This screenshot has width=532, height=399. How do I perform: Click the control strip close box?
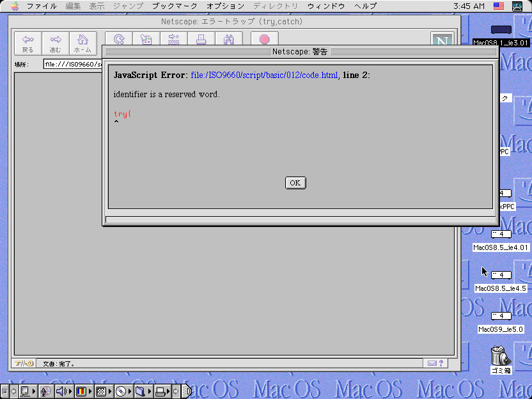[4, 391]
